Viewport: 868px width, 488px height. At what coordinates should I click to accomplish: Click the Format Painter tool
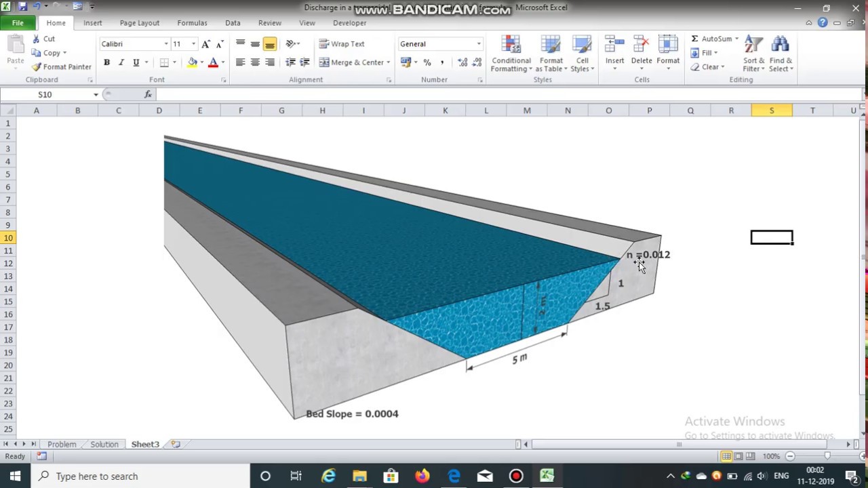coord(62,67)
